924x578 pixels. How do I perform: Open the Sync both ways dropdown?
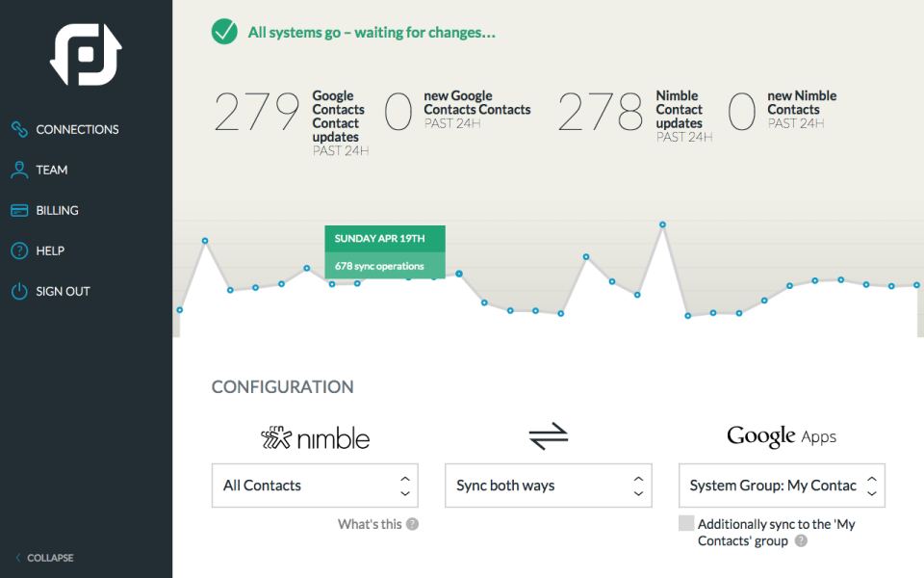point(549,486)
